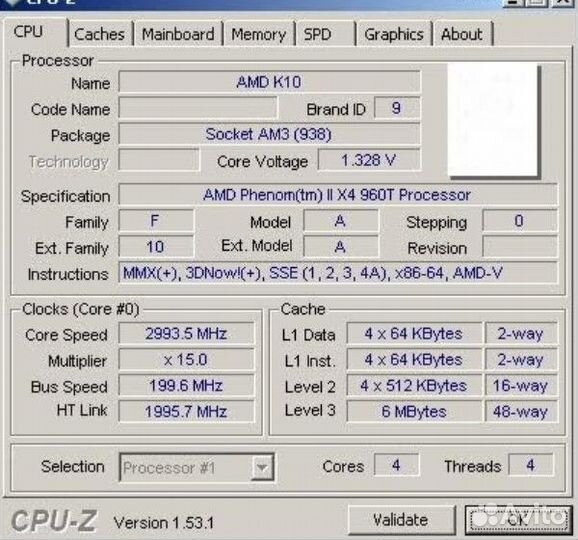Click the Threads count value

click(x=531, y=465)
